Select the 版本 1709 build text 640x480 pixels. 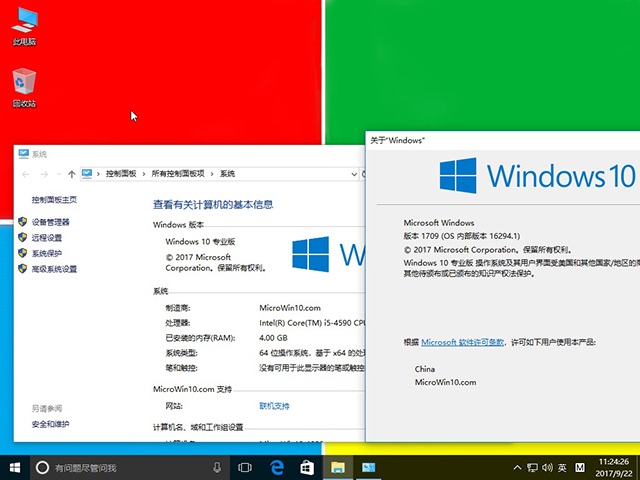pos(462,236)
